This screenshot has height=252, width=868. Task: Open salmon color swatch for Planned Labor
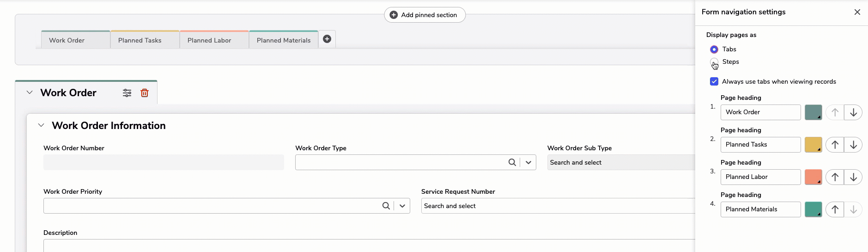pyautogui.click(x=813, y=177)
